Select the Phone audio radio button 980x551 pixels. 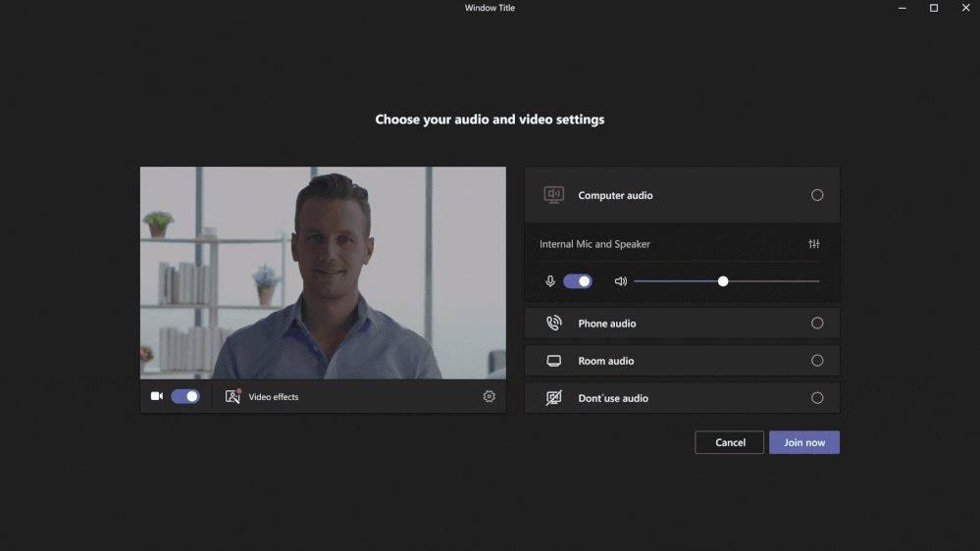pos(817,323)
